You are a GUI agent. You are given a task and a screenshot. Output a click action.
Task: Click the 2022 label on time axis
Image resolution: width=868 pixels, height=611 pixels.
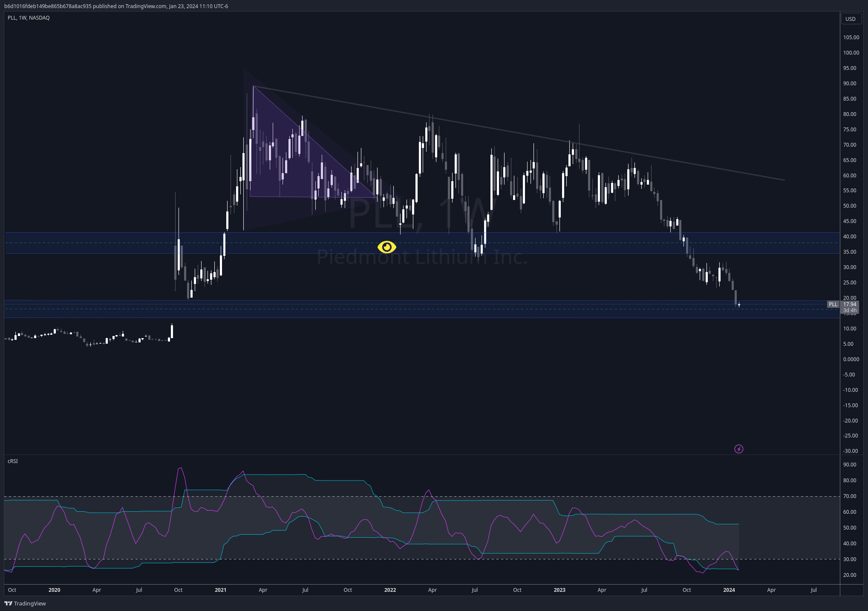390,590
